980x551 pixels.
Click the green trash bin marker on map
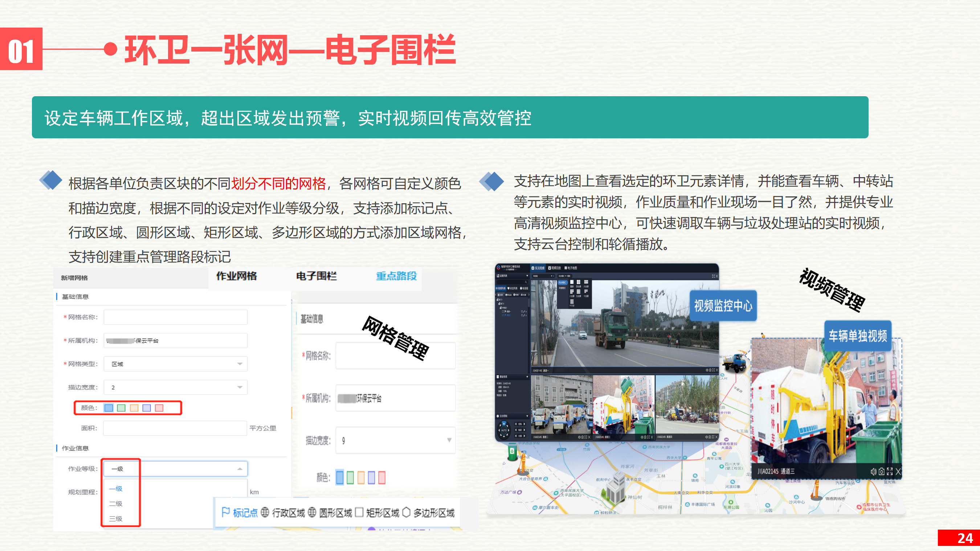tap(512, 452)
